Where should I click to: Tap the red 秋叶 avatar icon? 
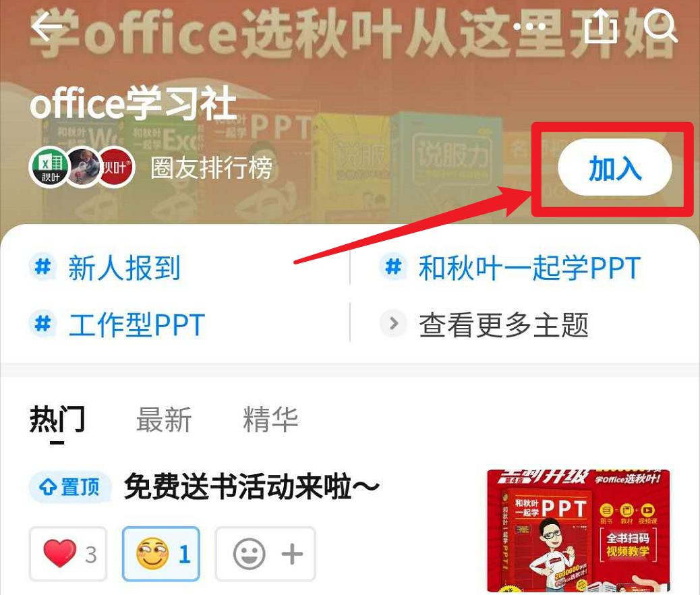click(114, 167)
